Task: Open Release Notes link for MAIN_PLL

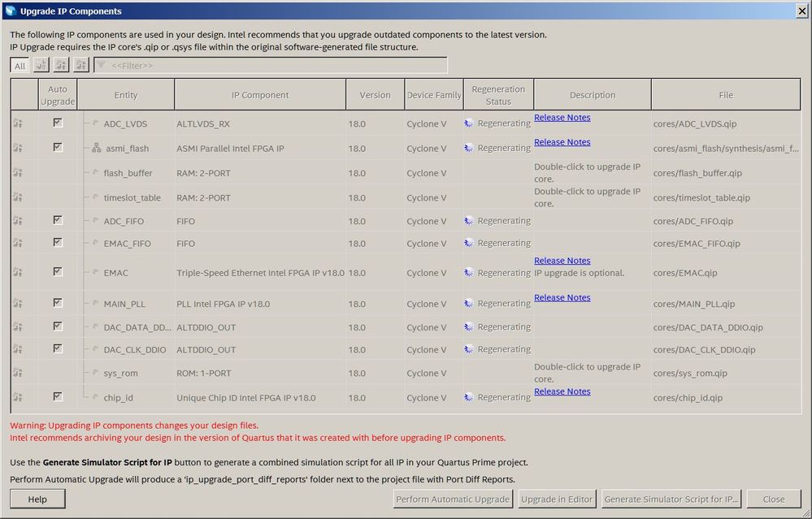Action: coord(562,297)
